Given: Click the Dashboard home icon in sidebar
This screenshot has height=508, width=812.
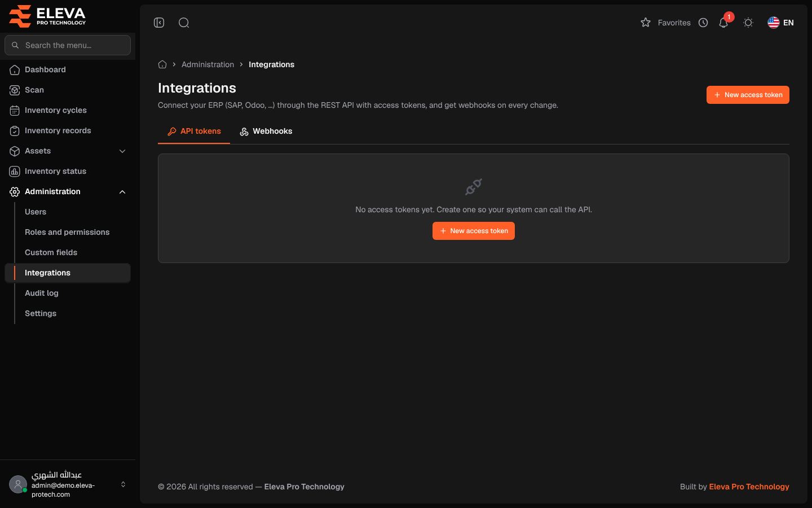Looking at the screenshot, I should [x=15, y=69].
